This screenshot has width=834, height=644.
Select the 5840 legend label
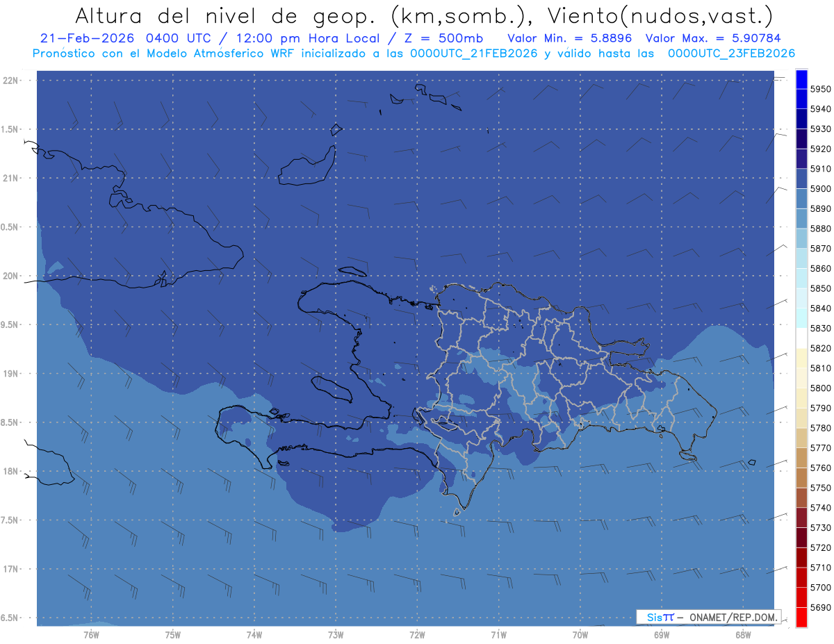coord(821,308)
